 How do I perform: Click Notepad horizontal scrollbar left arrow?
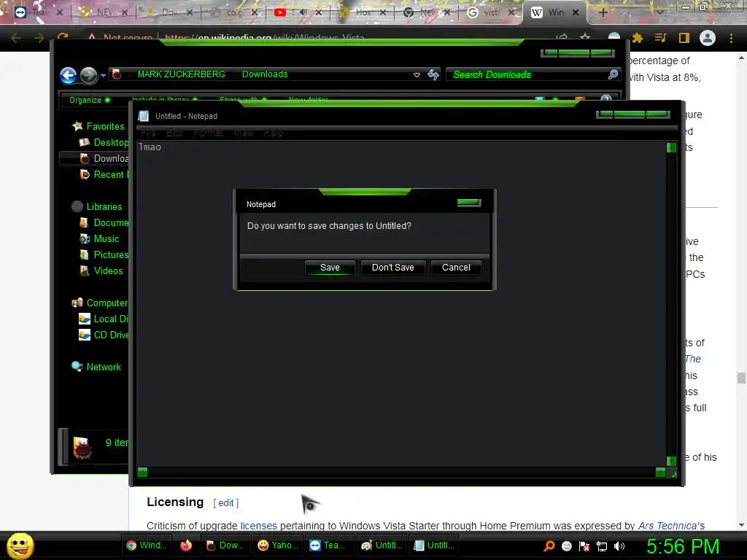[x=142, y=472]
